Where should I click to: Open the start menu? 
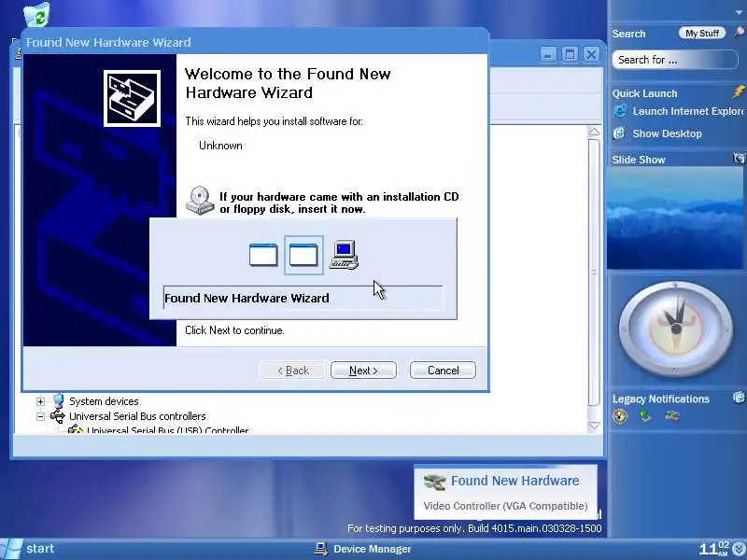28,549
